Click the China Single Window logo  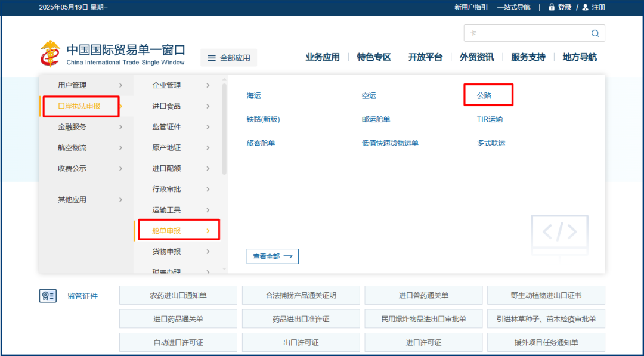113,54
